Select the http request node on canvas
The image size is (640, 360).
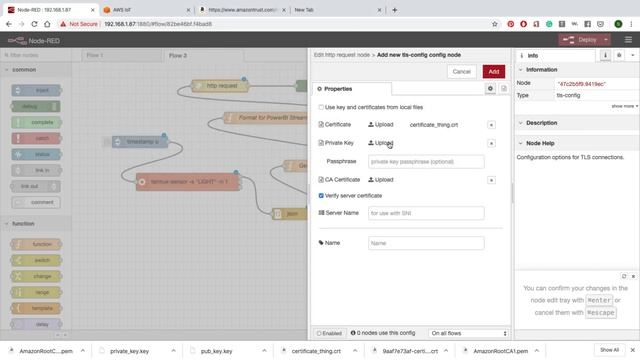(220, 86)
